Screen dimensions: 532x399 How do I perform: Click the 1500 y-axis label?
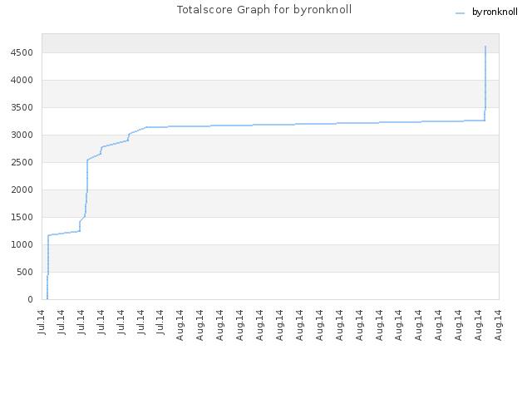coord(22,217)
